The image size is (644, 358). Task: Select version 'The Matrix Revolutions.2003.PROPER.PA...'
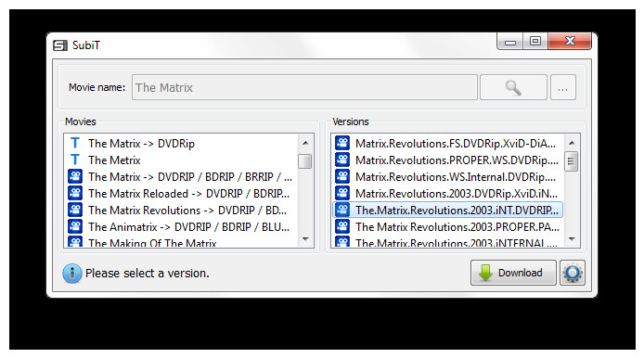[448, 226]
